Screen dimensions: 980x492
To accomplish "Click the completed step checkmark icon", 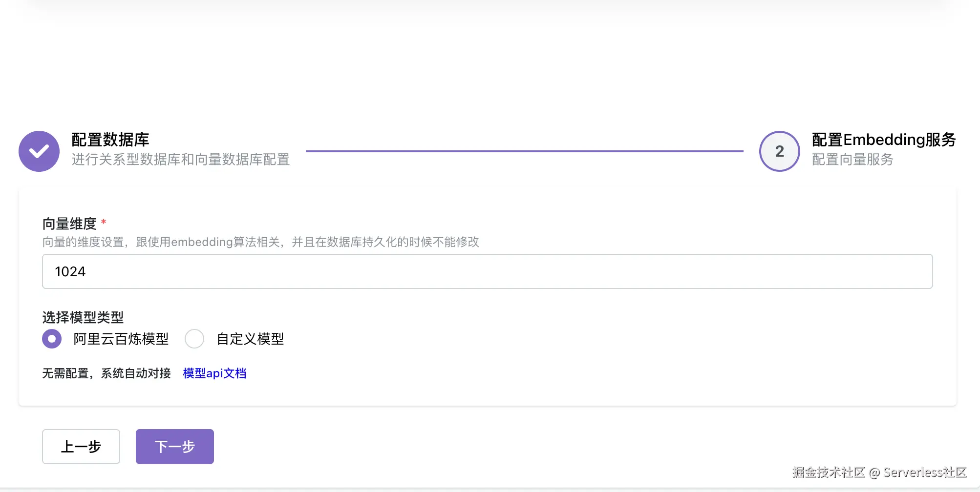I will (x=39, y=151).
